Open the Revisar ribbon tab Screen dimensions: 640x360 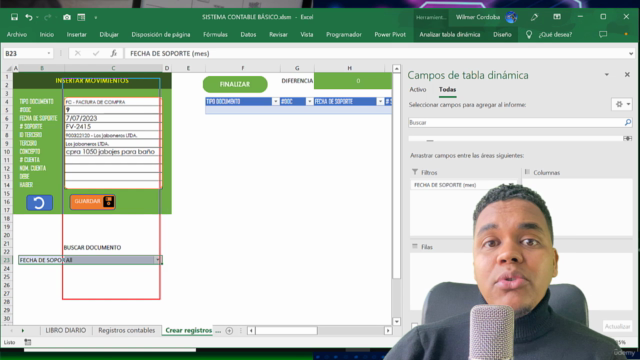pos(278,35)
